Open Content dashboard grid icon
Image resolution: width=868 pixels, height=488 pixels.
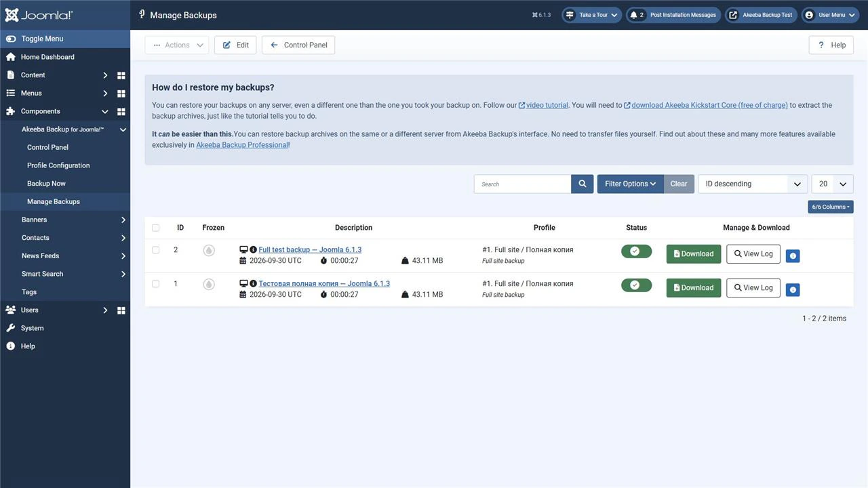(121, 75)
